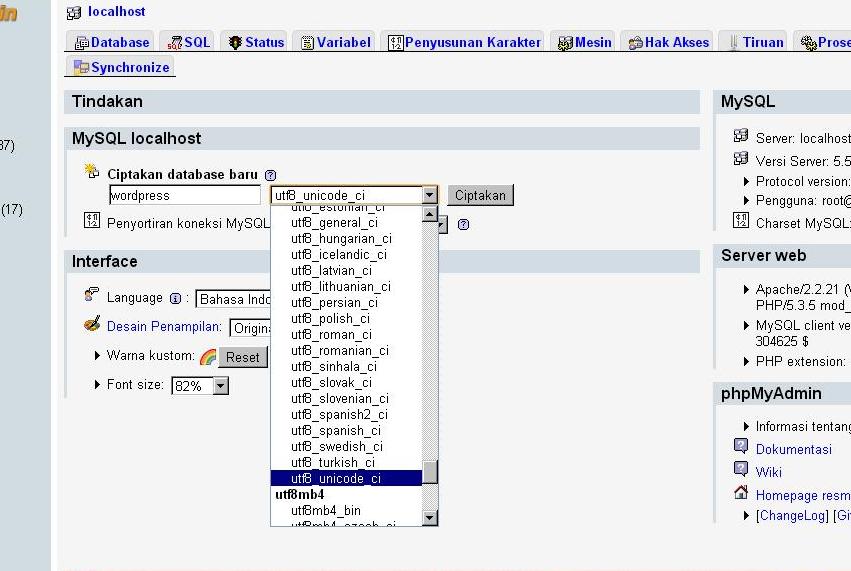Choose utf8_roman_ci collation
851x571 pixels.
coord(346,334)
